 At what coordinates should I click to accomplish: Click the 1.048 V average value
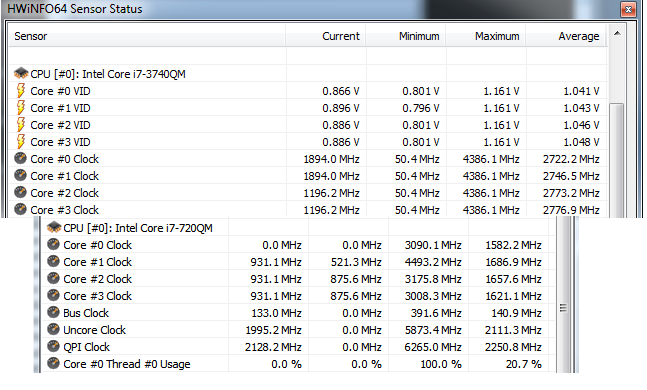(581, 142)
